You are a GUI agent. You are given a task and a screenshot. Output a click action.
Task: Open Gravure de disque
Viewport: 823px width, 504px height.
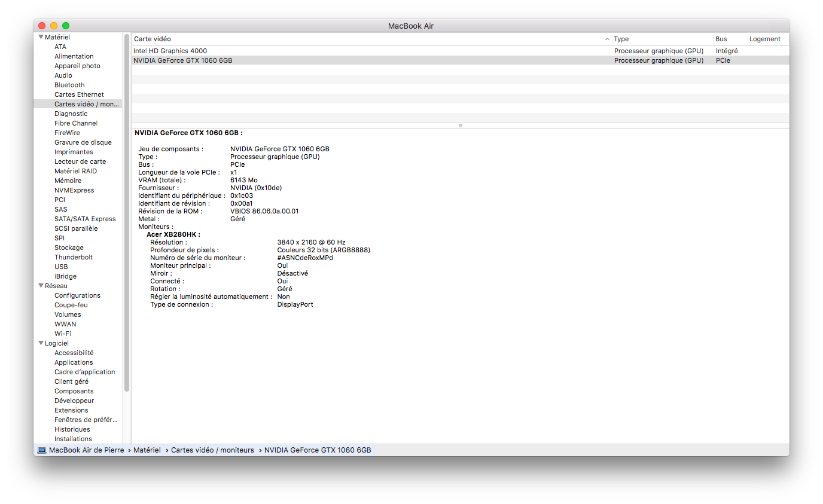(x=83, y=142)
